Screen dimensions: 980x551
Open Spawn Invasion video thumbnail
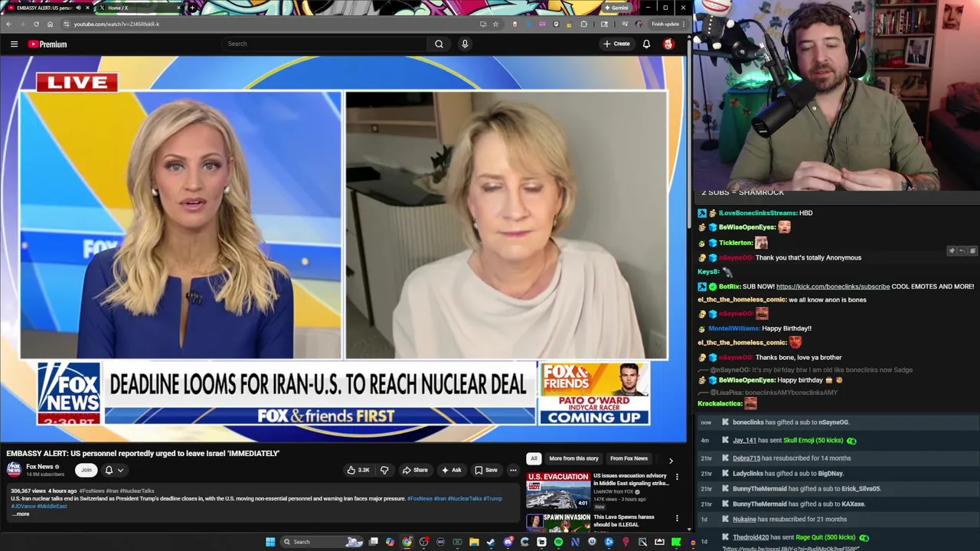point(557,522)
